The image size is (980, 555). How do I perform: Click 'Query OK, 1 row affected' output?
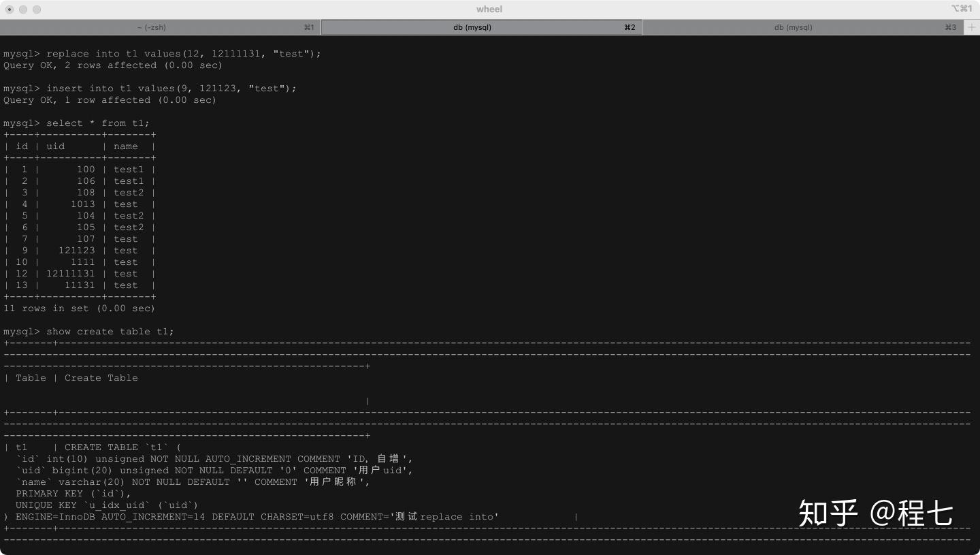(x=110, y=100)
